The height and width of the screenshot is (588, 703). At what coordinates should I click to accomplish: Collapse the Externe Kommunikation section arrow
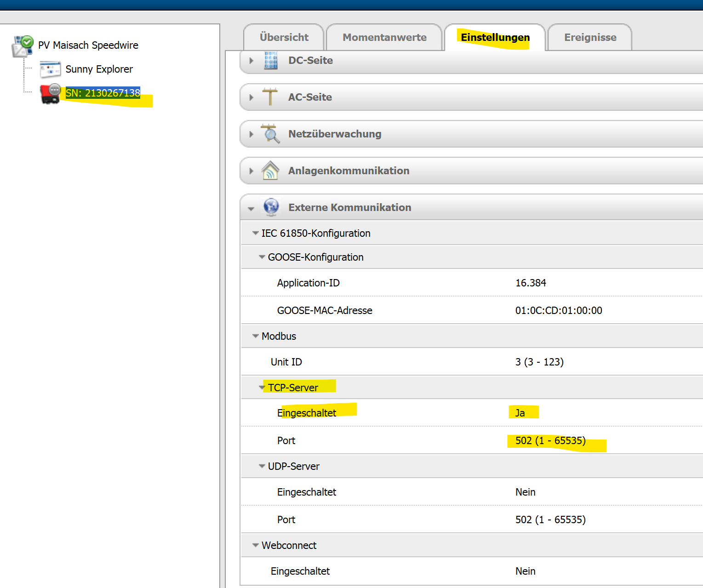pos(251,208)
